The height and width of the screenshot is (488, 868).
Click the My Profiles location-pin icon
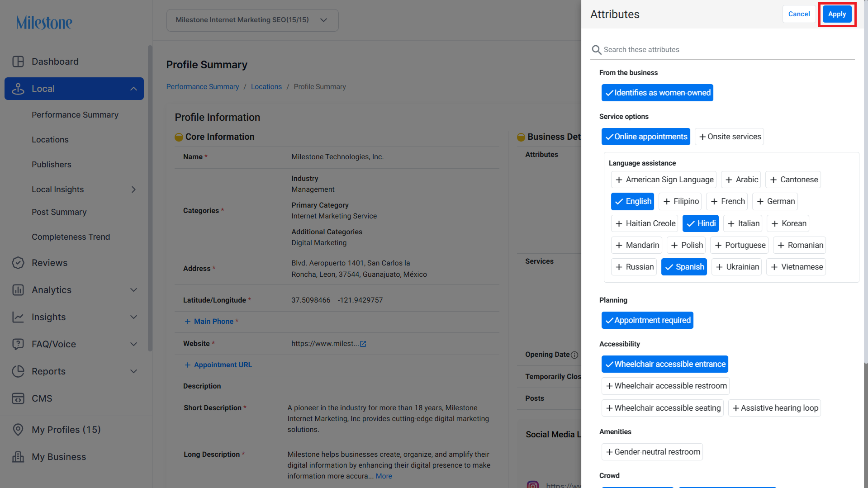(x=18, y=430)
